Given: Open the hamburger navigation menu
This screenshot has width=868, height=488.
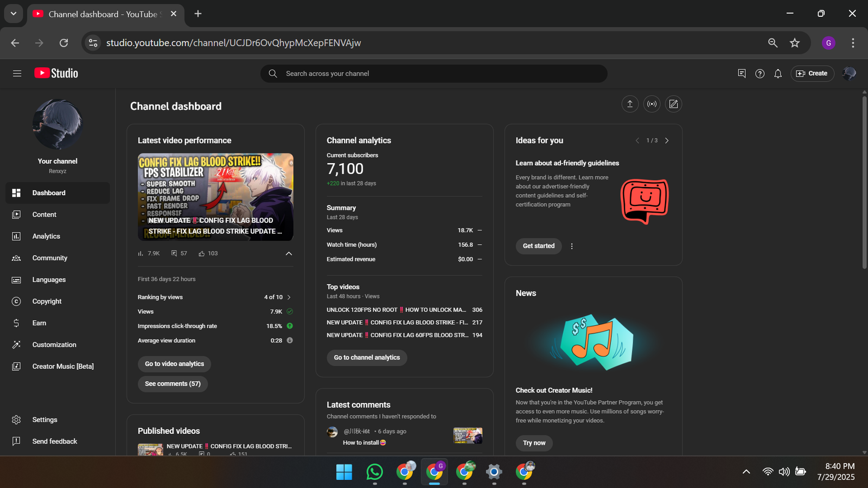Looking at the screenshot, I should 17,73.
